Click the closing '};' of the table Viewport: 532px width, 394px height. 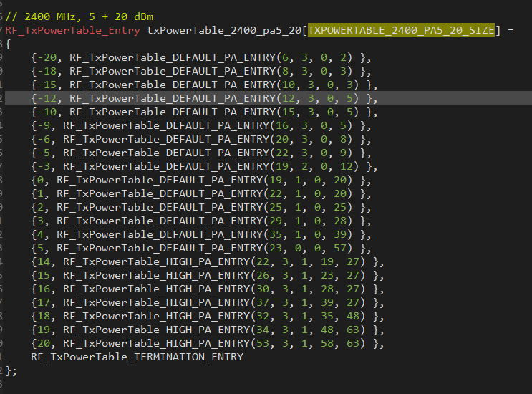click(x=11, y=370)
